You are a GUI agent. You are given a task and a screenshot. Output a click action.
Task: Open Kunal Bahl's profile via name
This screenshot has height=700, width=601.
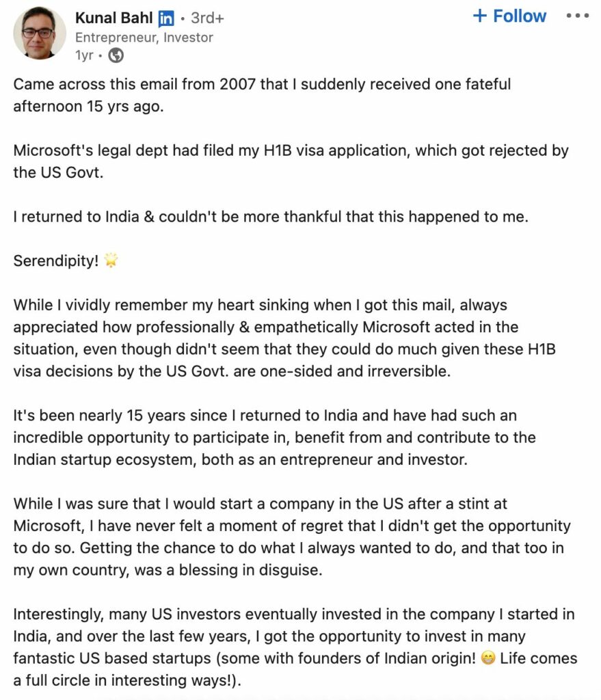114,18
